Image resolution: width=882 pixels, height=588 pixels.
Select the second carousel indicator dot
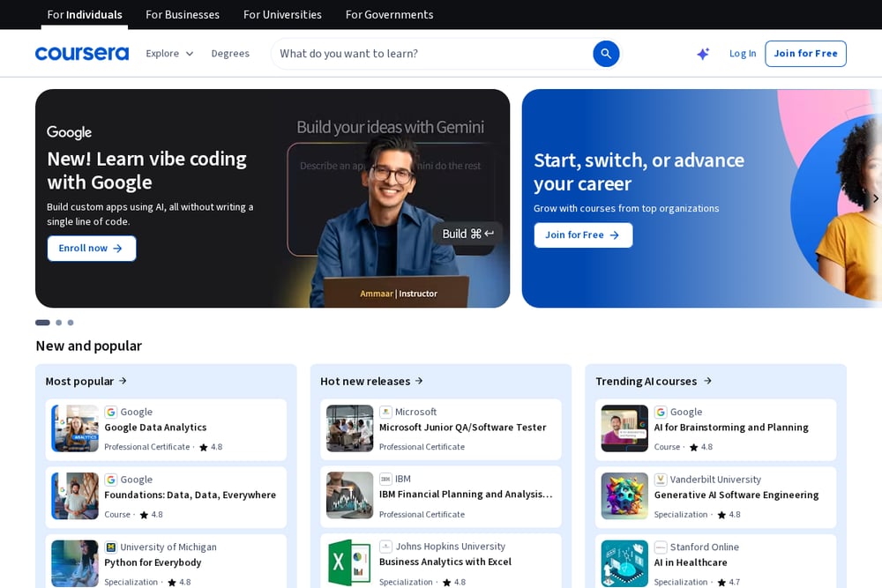58,323
